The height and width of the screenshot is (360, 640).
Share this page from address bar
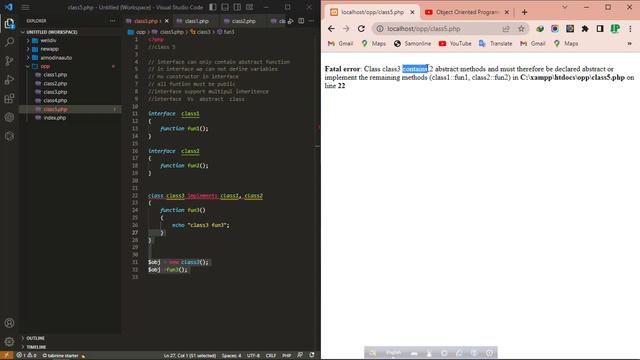[506, 29]
